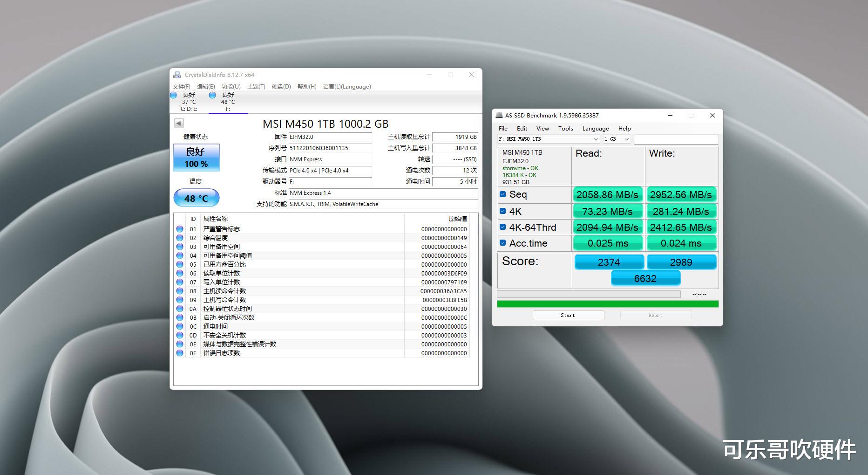Click the blue status orb for attribute 01
The width and height of the screenshot is (868, 475).
pos(180,229)
